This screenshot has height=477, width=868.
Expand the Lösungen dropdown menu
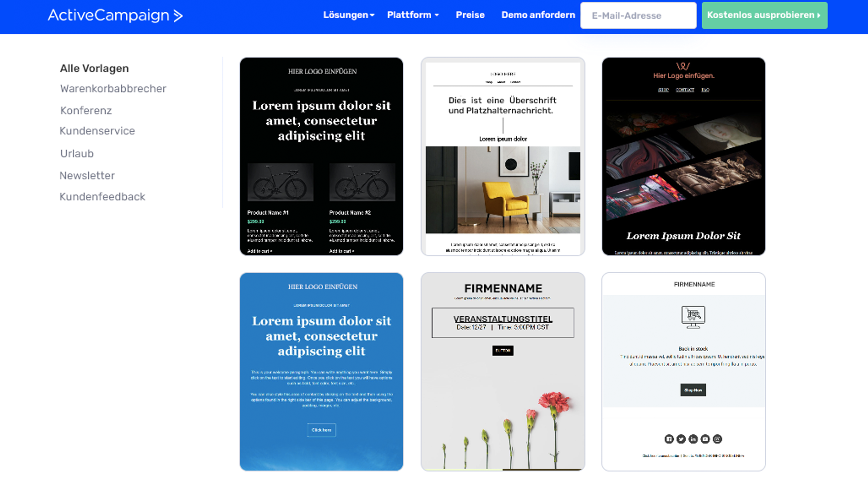(348, 15)
